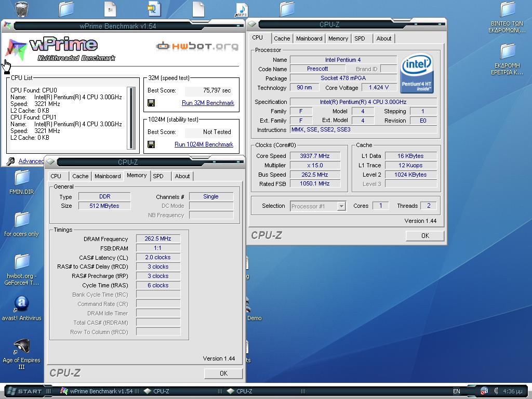This screenshot has height=399, width=532.
Task: Click the CPU-Z CPU window title icon
Action: pos(252,24)
